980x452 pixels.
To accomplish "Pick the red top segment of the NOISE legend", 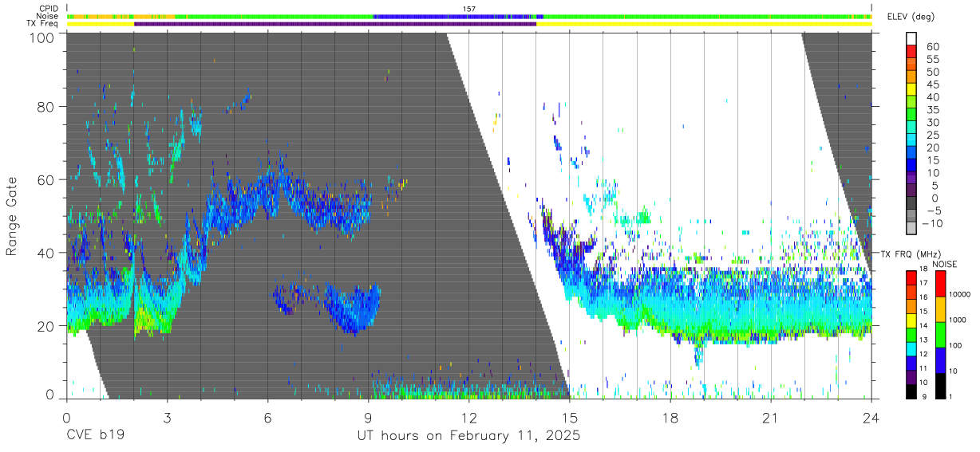I will point(942,283).
